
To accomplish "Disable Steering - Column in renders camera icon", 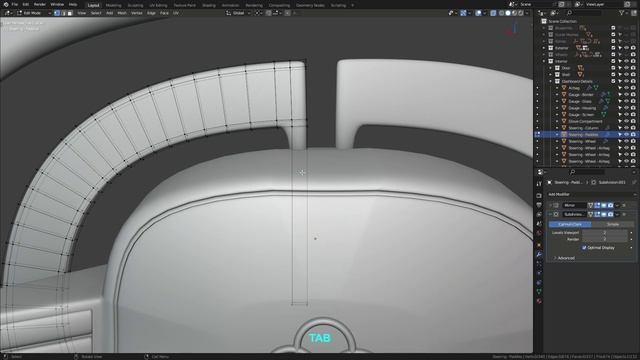I will click(633, 128).
